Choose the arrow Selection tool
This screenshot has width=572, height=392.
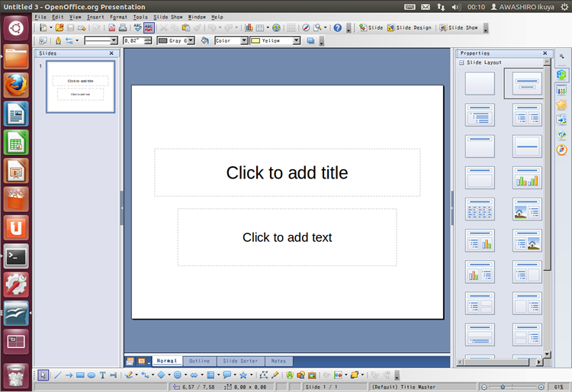point(43,375)
